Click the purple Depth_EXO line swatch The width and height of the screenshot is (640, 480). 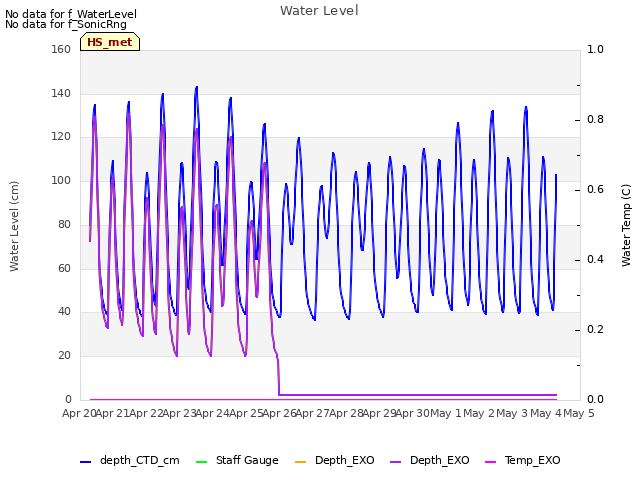tap(395, 462)
